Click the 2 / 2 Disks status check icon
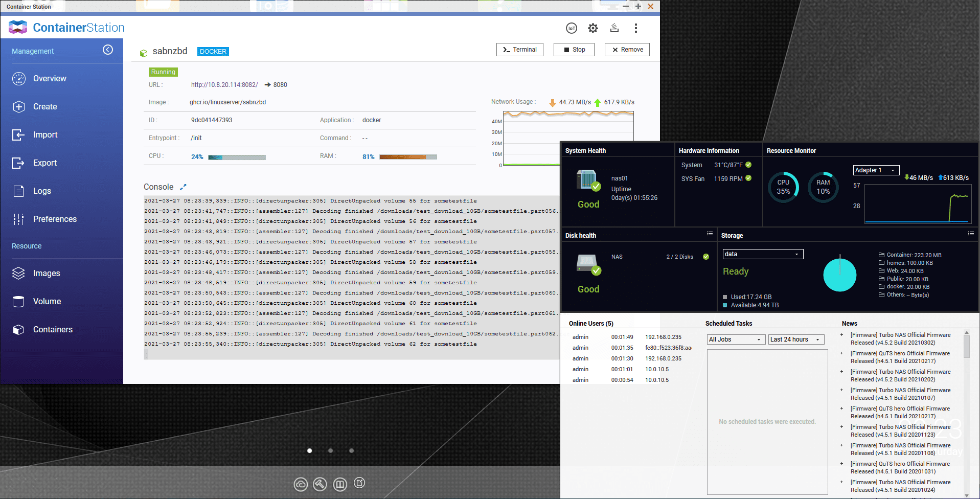Viewport: 980px width, 499px height. pyautogui.click(x=706, y=257)
